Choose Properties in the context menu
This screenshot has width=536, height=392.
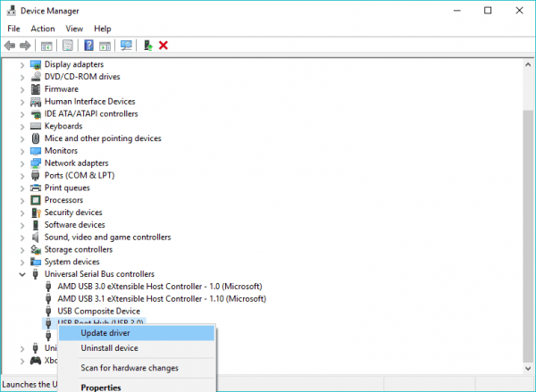click(x=137, y=387)
